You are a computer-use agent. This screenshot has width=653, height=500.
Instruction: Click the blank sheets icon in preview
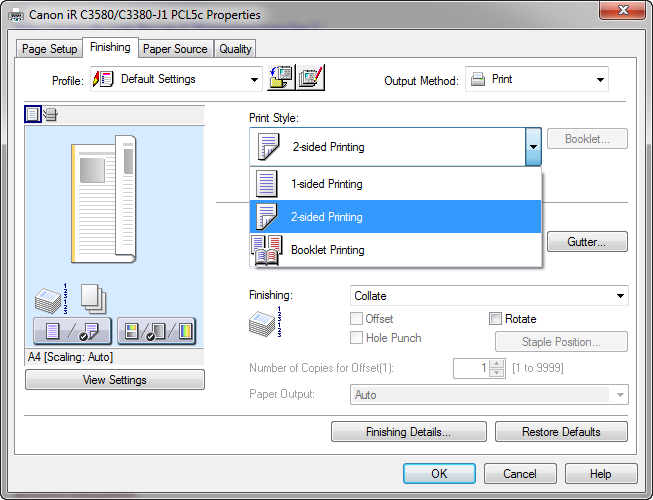(x=93, y=298)
